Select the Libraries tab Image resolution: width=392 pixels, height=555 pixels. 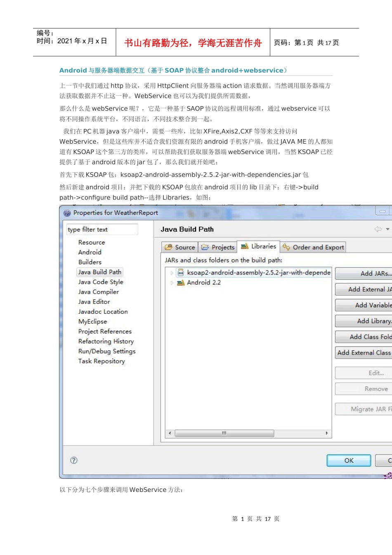click(x=258, y=246)
